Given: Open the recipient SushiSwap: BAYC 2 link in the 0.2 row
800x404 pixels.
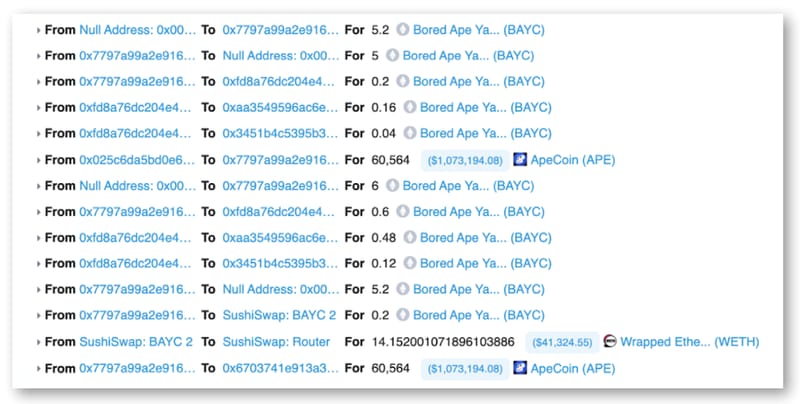Looking at the screenshot, I should point(279,315).
